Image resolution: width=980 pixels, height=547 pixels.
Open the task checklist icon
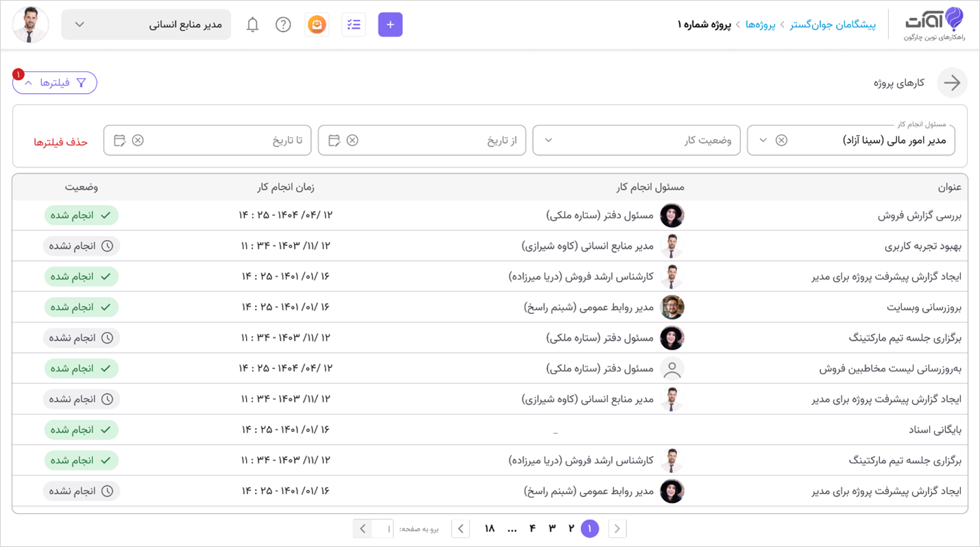tap(354, 24)
